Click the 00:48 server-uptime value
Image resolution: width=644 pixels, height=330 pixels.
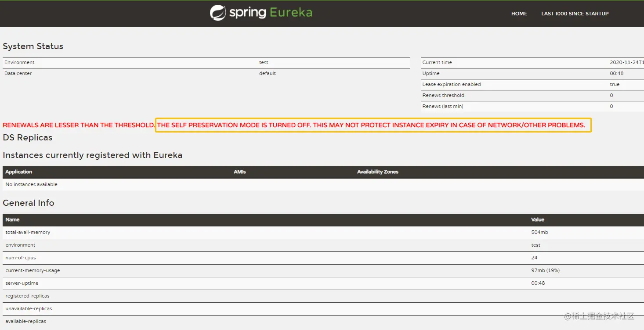[538, 283]
